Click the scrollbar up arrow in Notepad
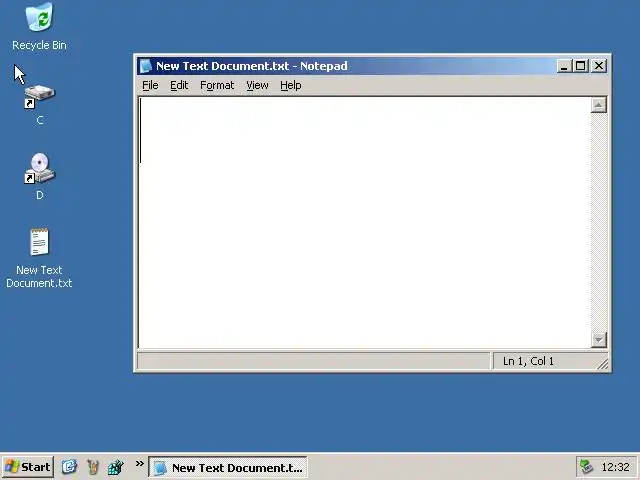640x480 pixels. [599, 105]
